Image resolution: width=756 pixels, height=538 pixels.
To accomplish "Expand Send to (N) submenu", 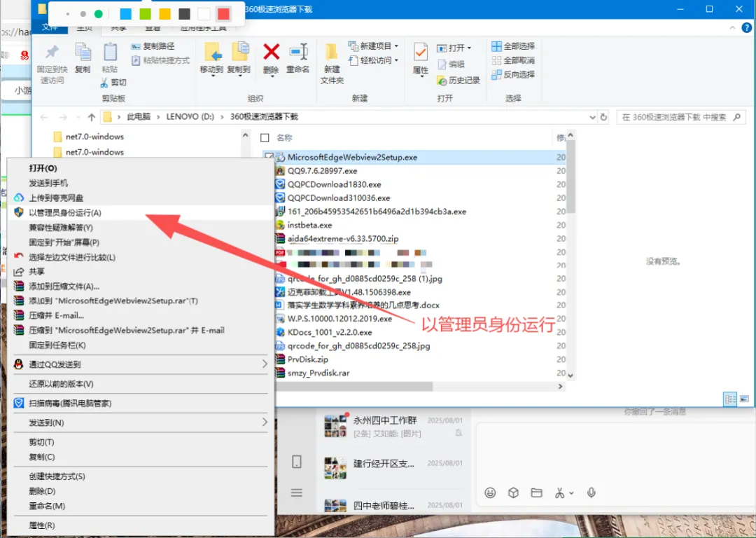I will [265, 422].
